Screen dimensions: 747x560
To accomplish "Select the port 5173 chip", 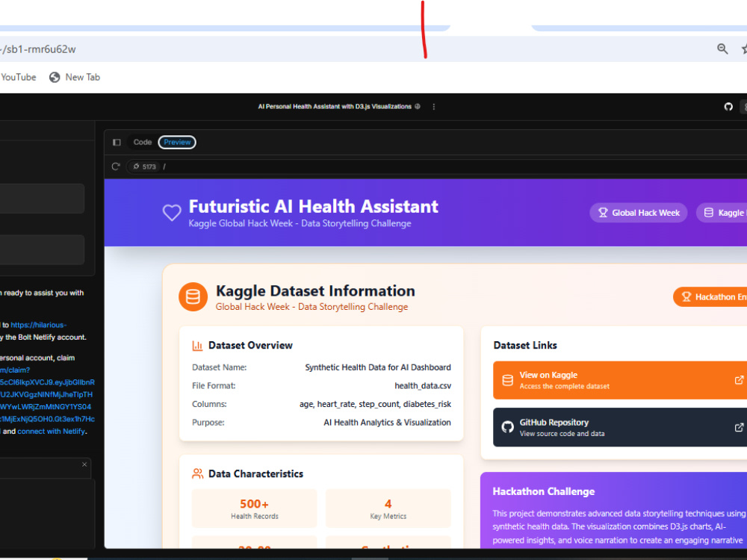I will pos(144,167).
